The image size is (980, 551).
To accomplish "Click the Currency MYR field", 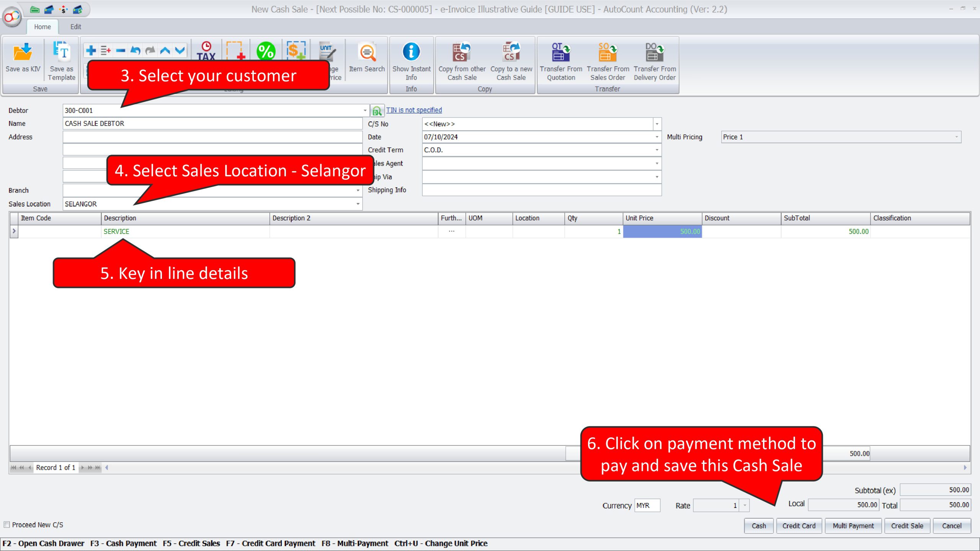I will (647, 505).
